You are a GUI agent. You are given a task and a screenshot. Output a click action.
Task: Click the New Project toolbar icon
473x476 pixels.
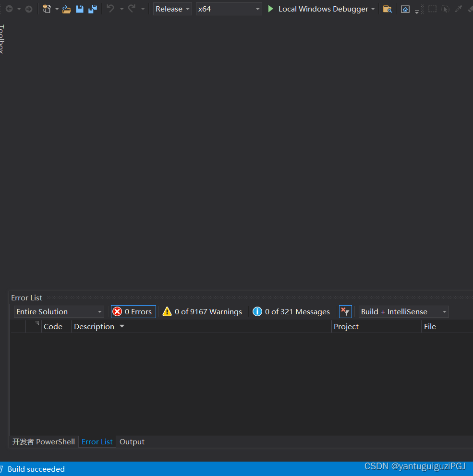47,9
